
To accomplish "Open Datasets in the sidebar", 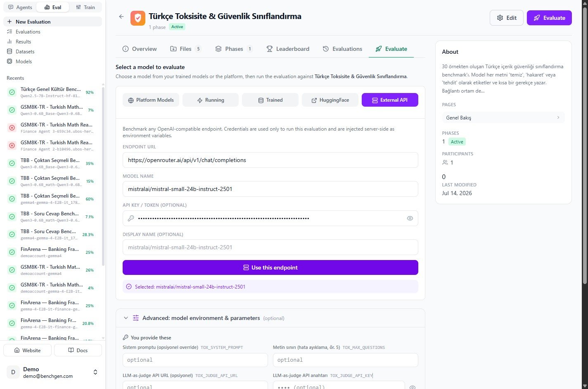I will tap(52, 51).
